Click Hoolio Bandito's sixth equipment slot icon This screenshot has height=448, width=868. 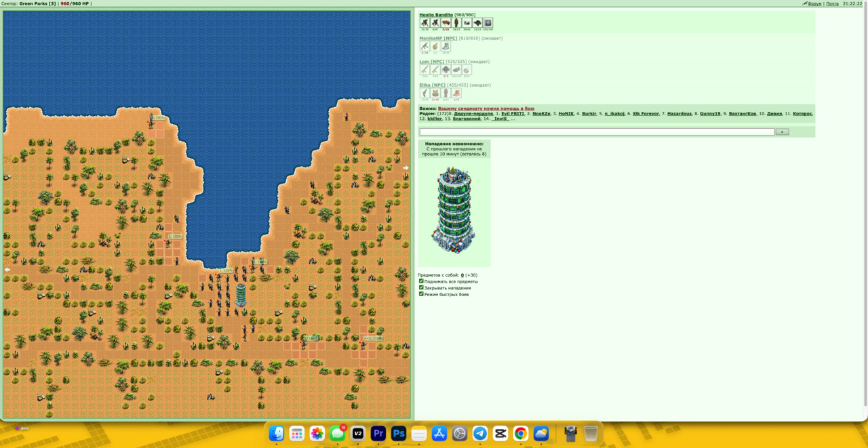pyautogui.click(x=477, y=23)
